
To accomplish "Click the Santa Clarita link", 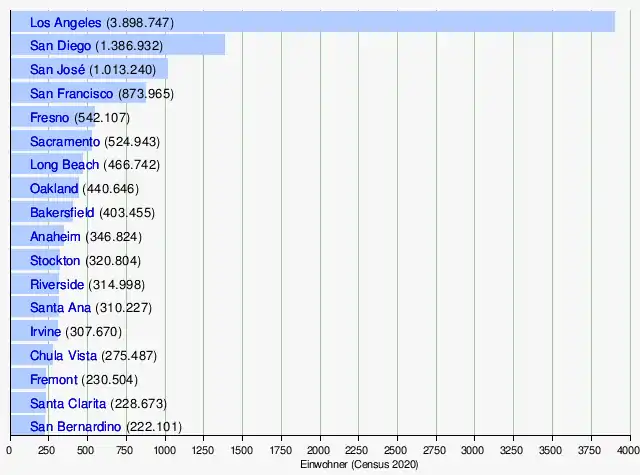I will (68, 404).
